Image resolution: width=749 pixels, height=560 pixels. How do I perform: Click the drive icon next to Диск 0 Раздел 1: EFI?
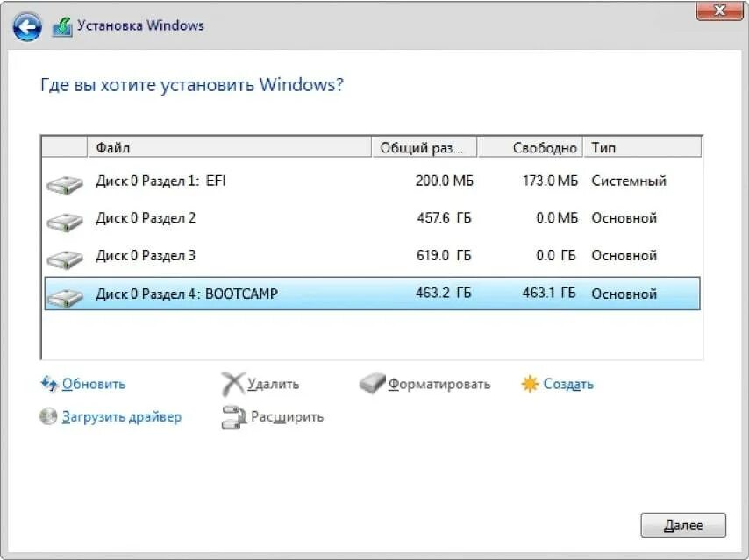pyautogui.click(x=63, y=181)
